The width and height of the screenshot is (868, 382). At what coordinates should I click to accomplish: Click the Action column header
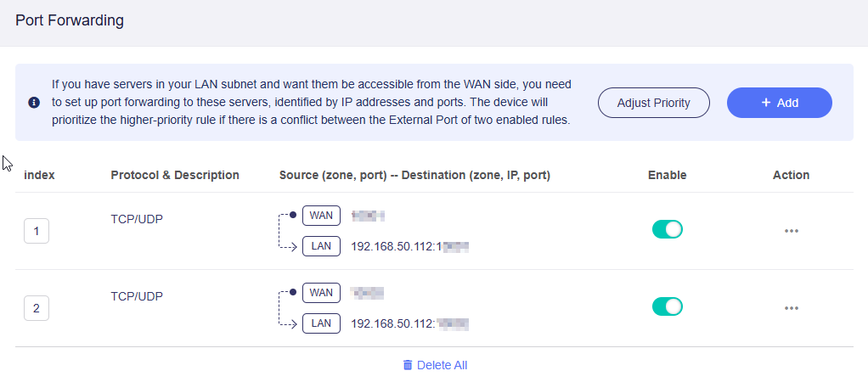[791, 175]
